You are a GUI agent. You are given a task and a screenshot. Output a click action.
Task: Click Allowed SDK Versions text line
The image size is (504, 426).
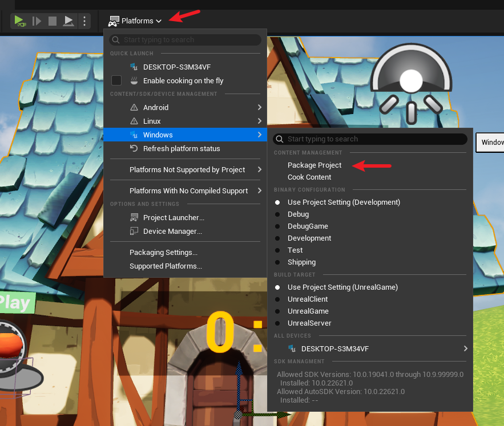(370, 375)
